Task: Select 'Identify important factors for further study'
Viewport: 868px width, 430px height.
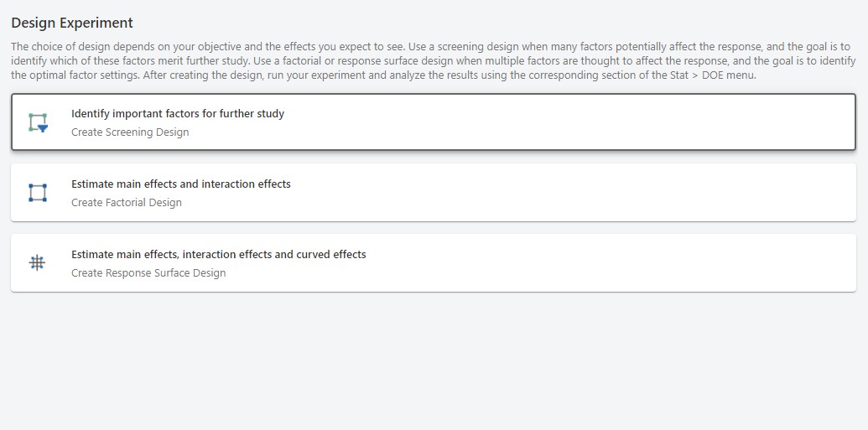Action: pos(178,113)
